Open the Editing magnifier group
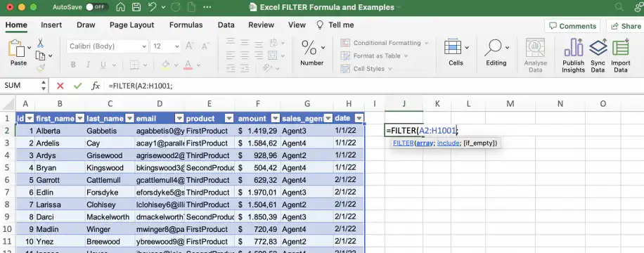 pyautogui.click(x=496, y=52)
